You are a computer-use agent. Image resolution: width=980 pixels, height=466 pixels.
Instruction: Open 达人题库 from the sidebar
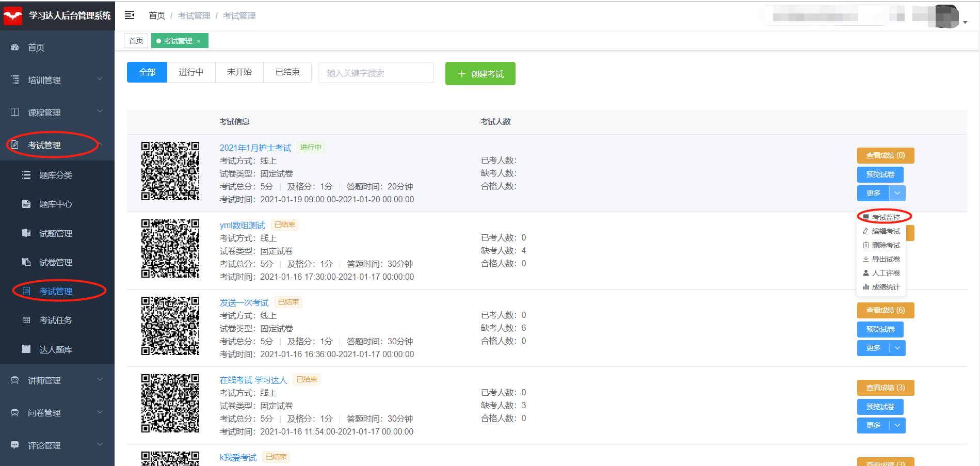point(56,350)
